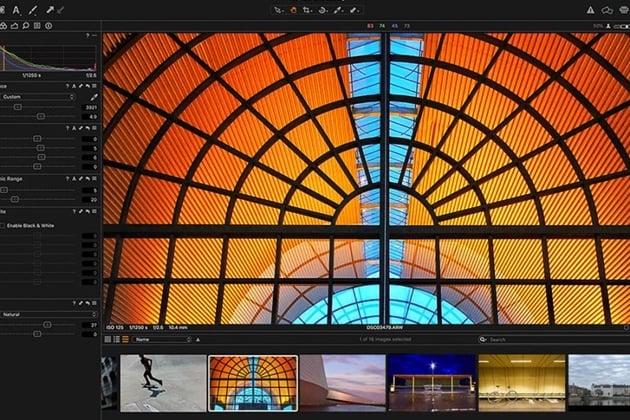Screen dimensions: 630x420
Task: Select the cloudy city skyline thumbnail
Action: (x=599, y=383)
